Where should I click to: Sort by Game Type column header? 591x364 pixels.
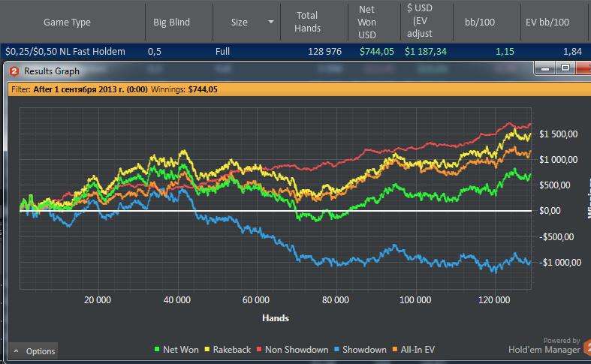[67, 23]
